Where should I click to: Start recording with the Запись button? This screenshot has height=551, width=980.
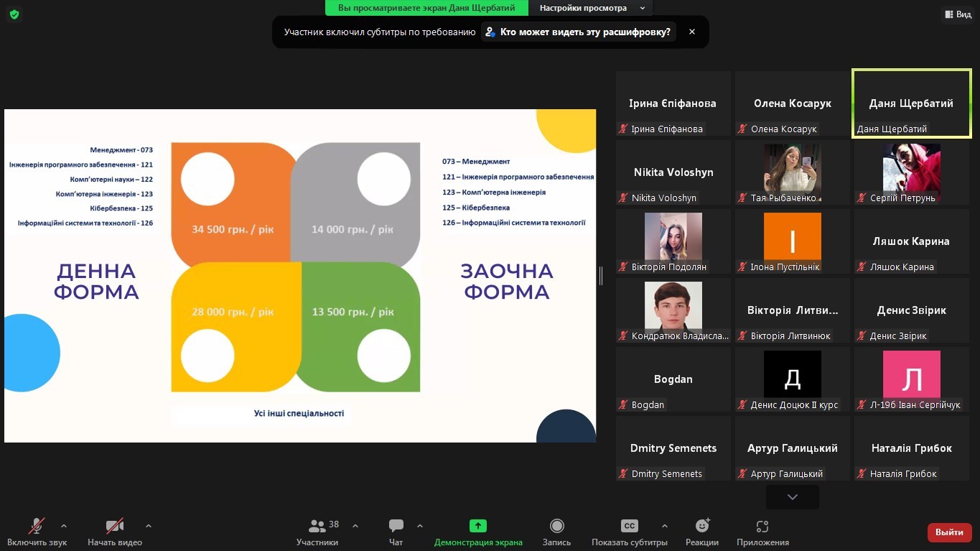556,532
